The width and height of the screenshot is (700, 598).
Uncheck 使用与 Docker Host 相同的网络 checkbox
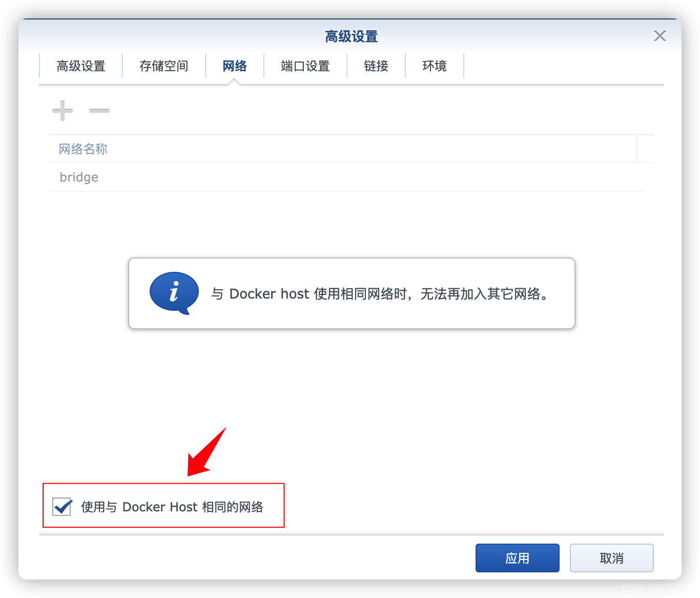(x=62, y=507)
